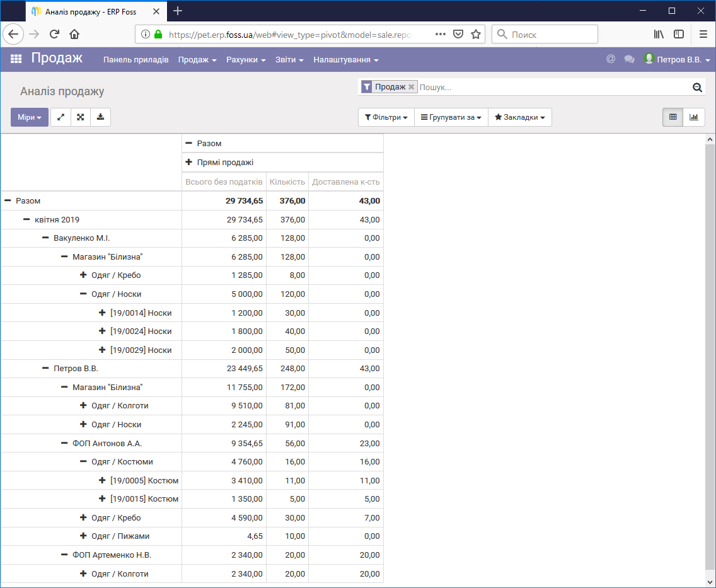Click the Всього без податків column header
Image resolution: width=716 pixels, height=588 pixels.
[224, 182]
